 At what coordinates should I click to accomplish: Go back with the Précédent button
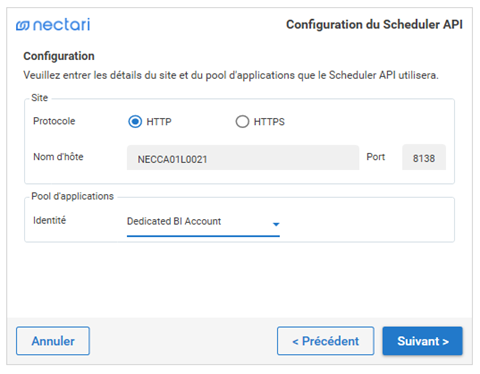point(326,341)
